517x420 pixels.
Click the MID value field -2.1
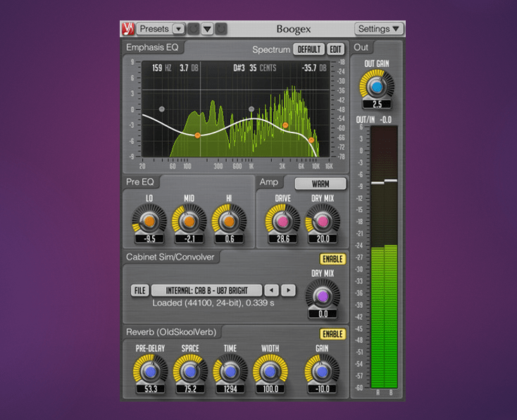(x=189, y=239)
